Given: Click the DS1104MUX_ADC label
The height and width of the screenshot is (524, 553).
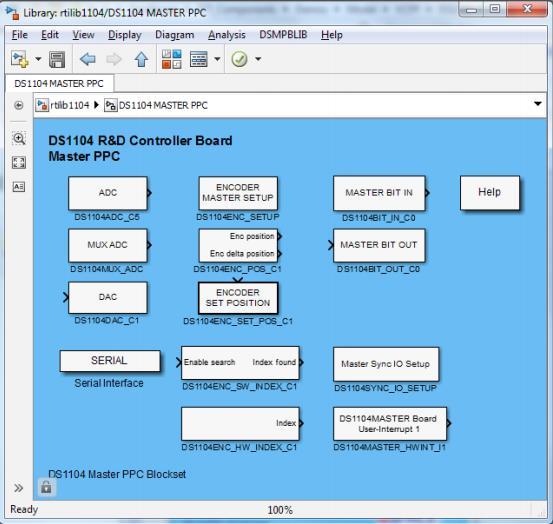Looking at the screenshot, I should (x=107, y=269).
